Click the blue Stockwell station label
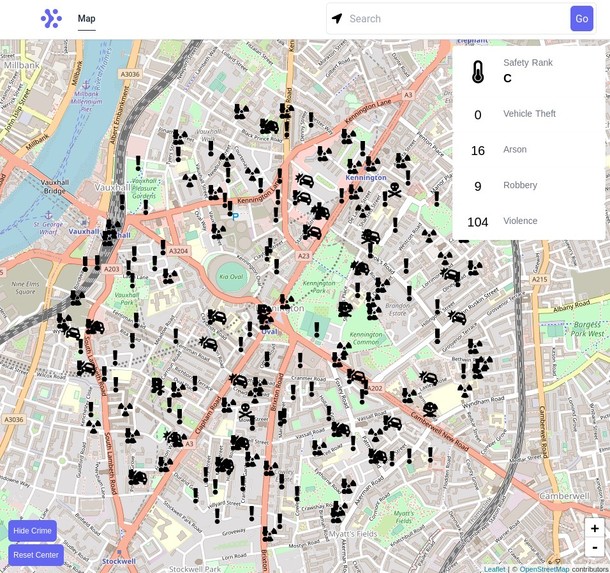The image size is (610, 573). pos(119,561)
